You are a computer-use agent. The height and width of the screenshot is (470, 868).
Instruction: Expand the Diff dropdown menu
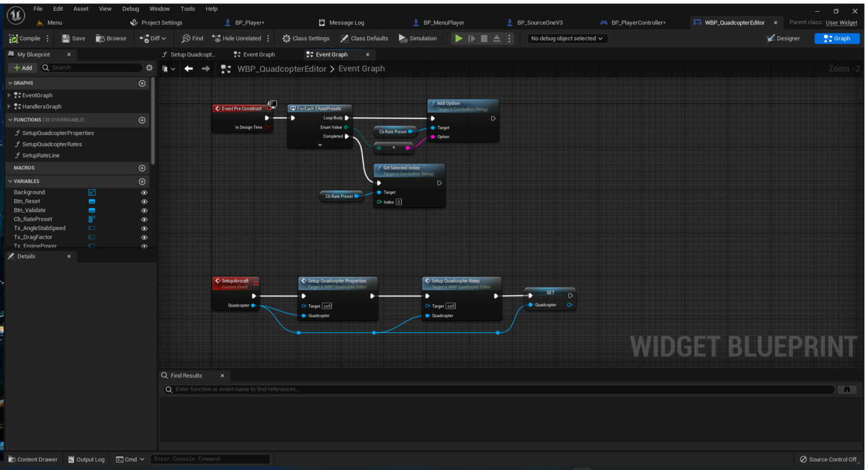[x=153, y=38]
